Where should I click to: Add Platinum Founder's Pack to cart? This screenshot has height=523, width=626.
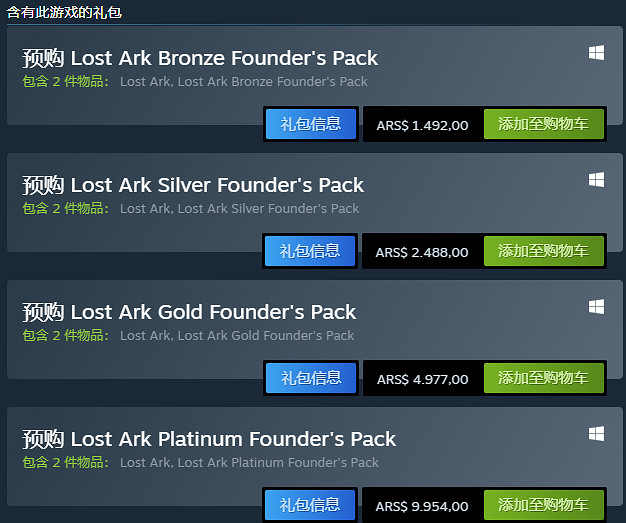pyautogui.click(x=544, y=505)
